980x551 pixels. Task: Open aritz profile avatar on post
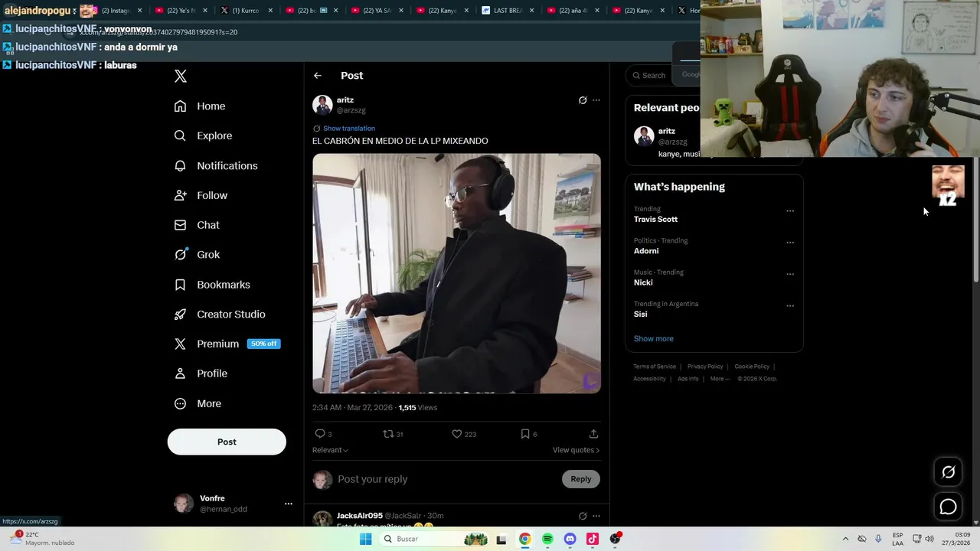tap(322, 105)
